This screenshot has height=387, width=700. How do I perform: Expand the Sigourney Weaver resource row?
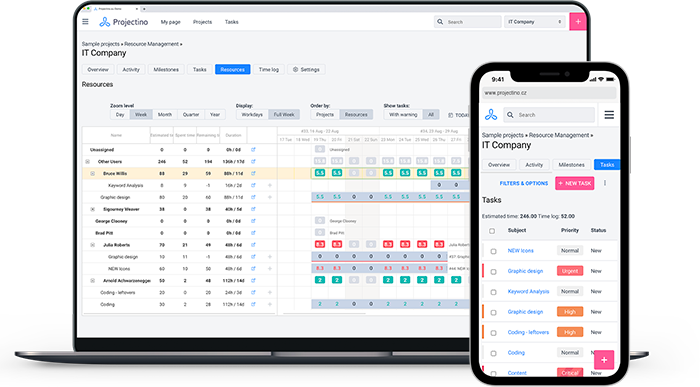(92, 209)
